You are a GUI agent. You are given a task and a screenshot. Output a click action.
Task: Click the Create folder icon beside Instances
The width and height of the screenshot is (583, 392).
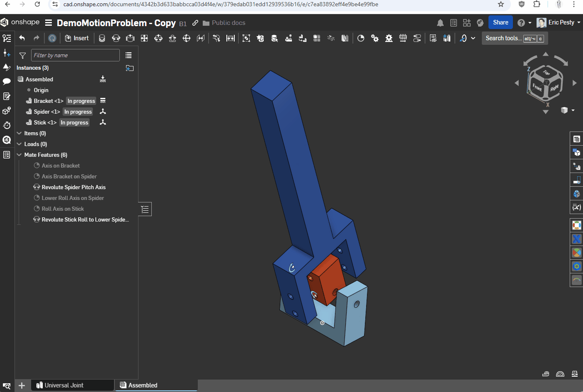click(x=130, y=68)
